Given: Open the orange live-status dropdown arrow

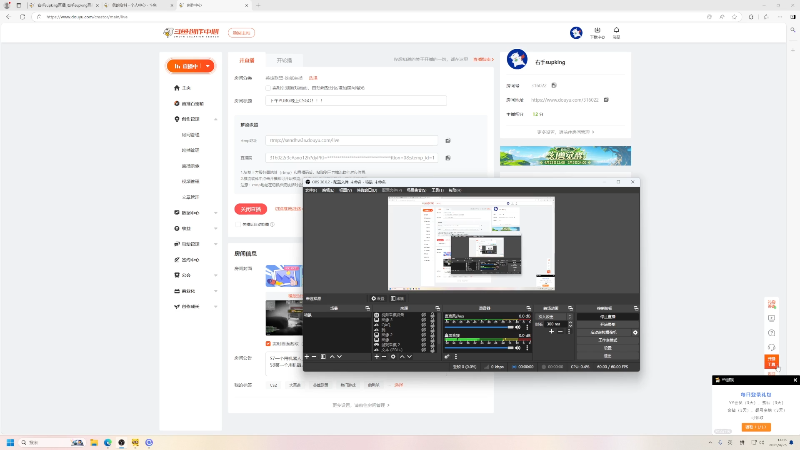Looking at the screenshot, I should pyautogui.click(x=208, y=66).
